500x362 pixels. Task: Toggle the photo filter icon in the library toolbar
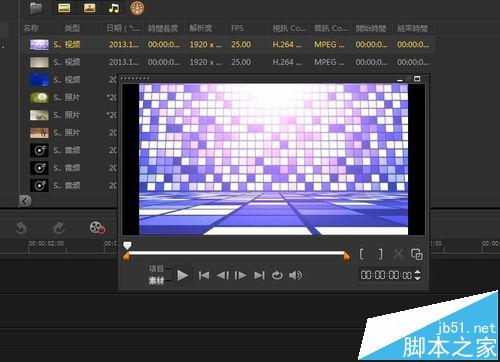point(89,8)
